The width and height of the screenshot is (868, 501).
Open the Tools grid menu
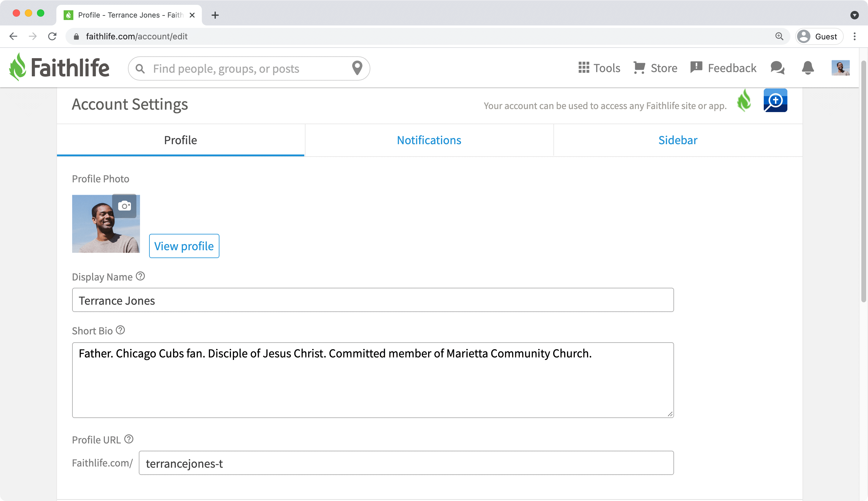(599, 68)
